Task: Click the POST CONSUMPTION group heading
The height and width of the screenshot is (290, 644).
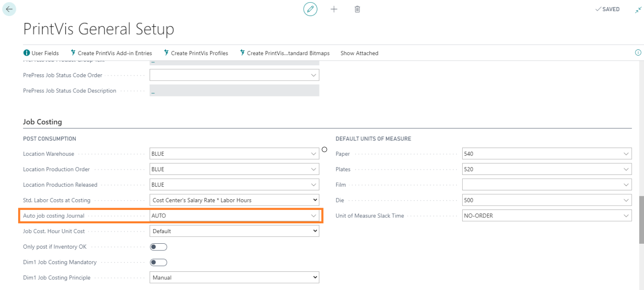Action: [x=49, y=139]
